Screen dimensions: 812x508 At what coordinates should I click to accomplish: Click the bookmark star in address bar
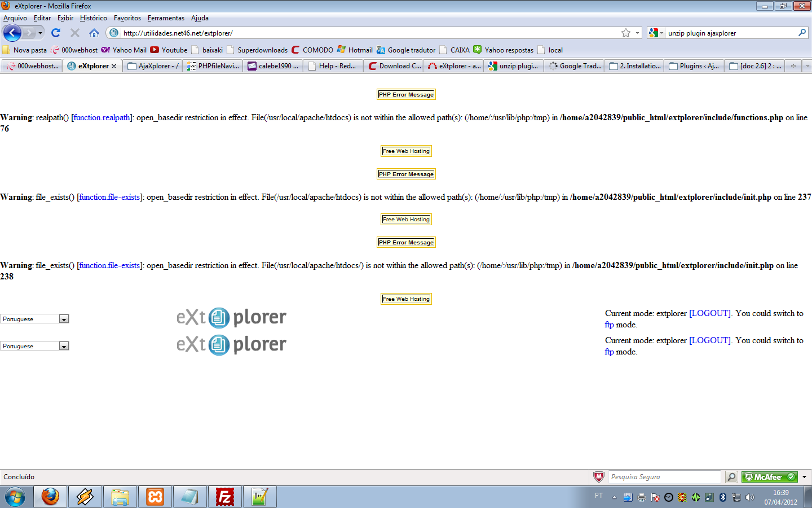click(x=626, y=33)
